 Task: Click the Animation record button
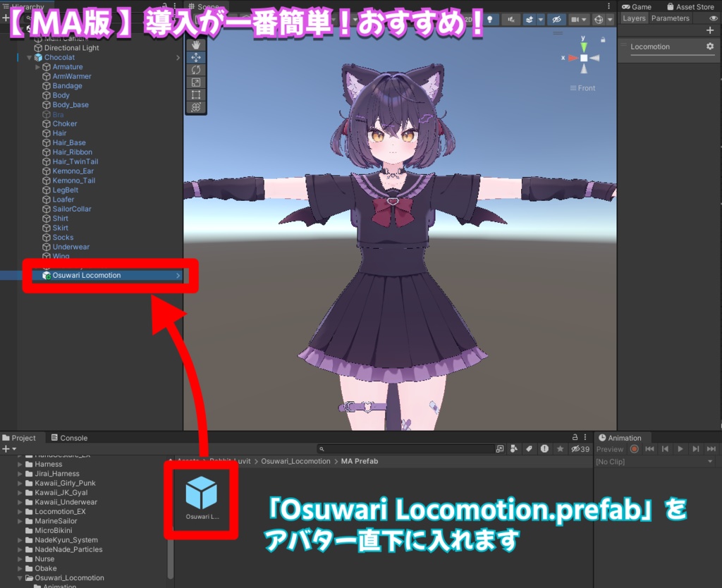point(634,449)
